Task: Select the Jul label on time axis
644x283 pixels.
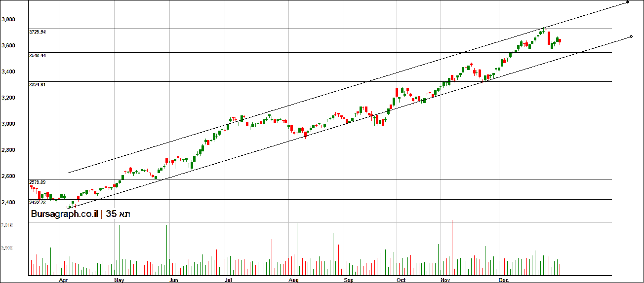Action: point(229,280)
